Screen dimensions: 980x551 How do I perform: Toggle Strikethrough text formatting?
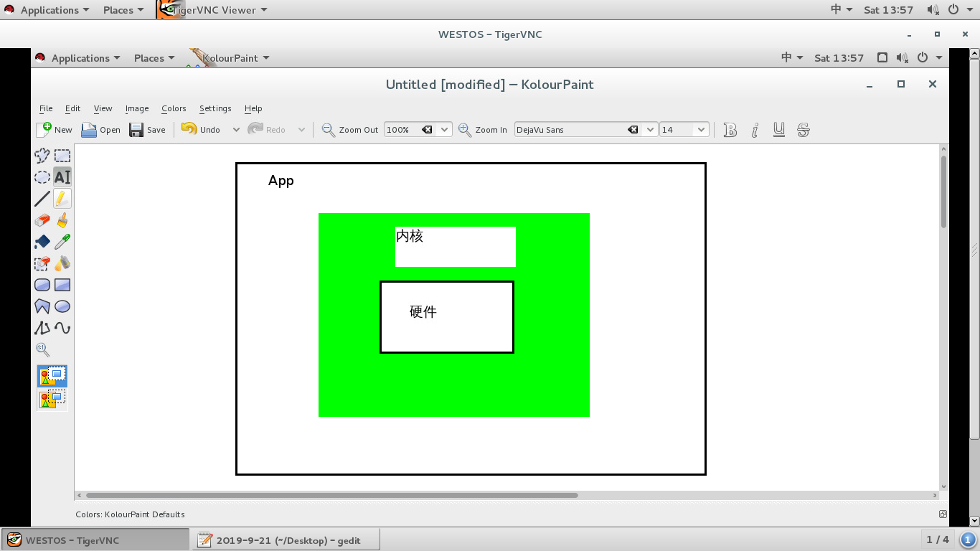point(804,130)
